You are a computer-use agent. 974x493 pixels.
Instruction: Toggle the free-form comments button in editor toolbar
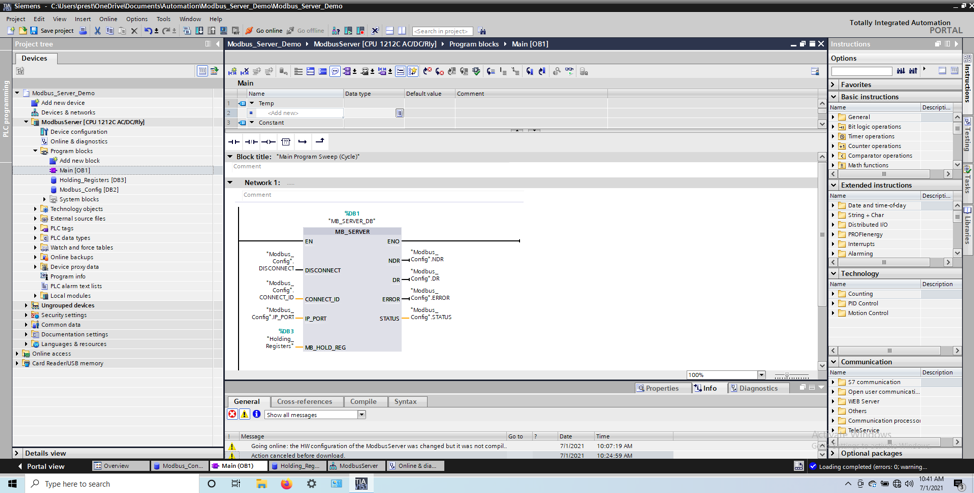(335, 71)
